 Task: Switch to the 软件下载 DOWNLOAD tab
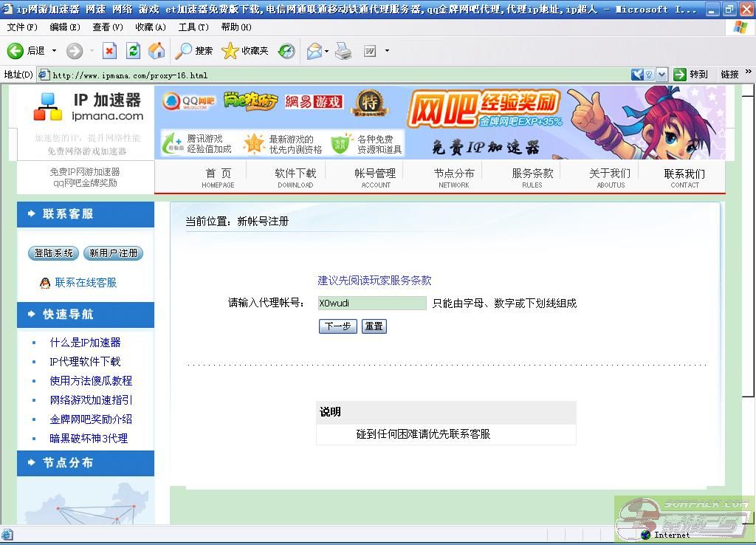[x=295, y=177]
